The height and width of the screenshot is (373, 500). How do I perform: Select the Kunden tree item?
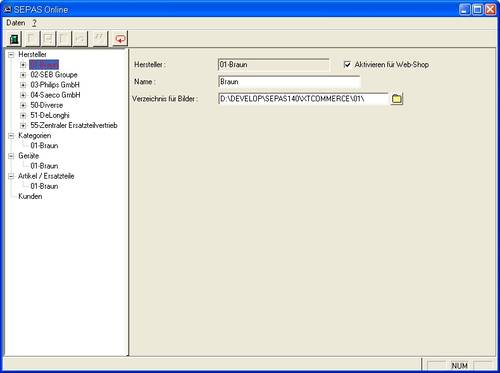coord(30,196)
